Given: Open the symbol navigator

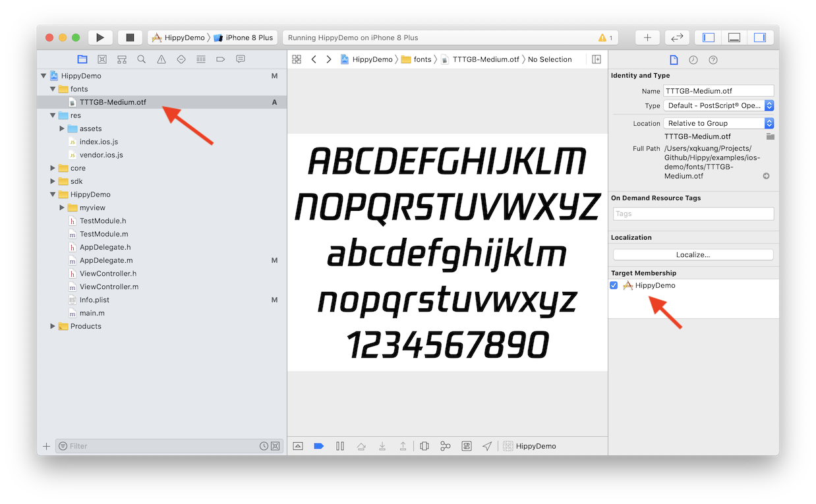Looking at the screenshot, I should point(122,59).
